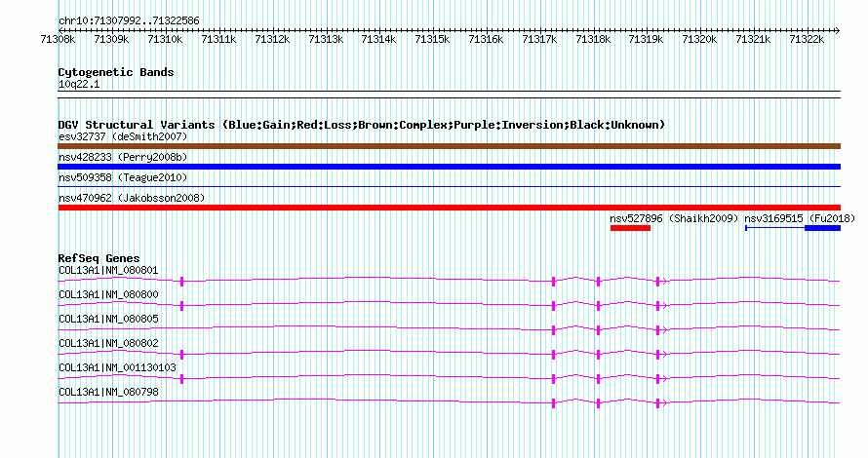This screenshot has width=868, height=458.
Task: Click the chr10:71307992..71322586 coordinates text
Action: click(129, 21)
